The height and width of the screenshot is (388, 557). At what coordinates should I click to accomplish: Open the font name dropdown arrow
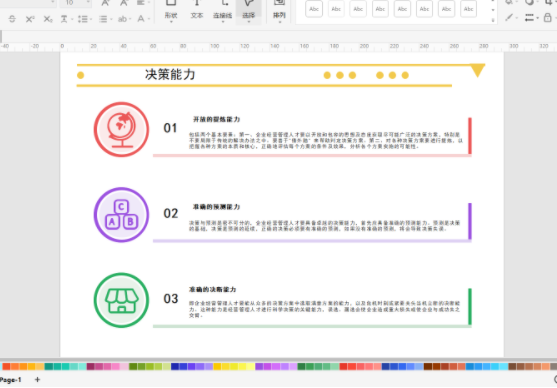pyautogui.click(x=53, y=2)
